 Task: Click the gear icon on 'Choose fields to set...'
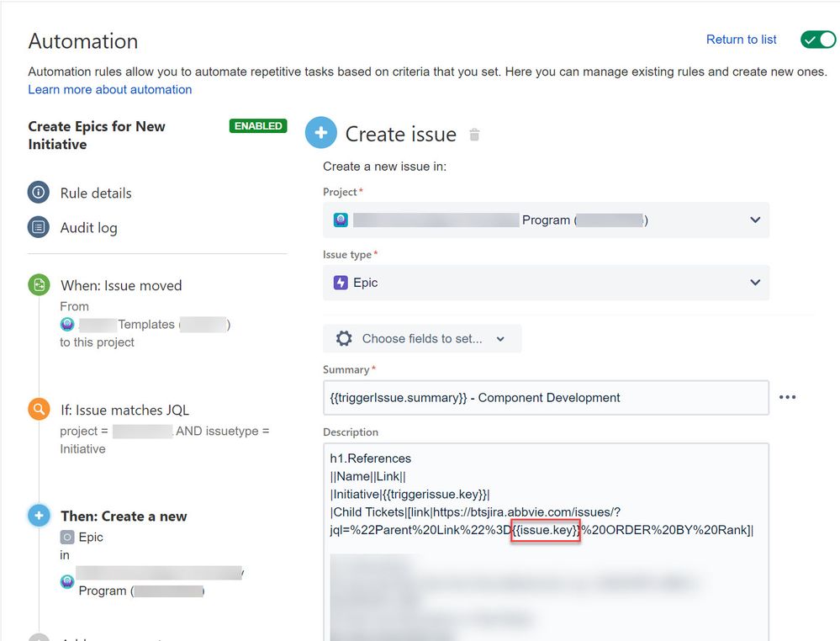[x=344, y=338]
